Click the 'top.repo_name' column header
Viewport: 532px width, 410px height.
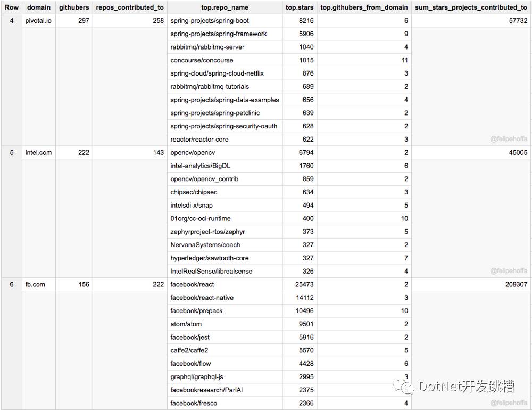(225, 7)
